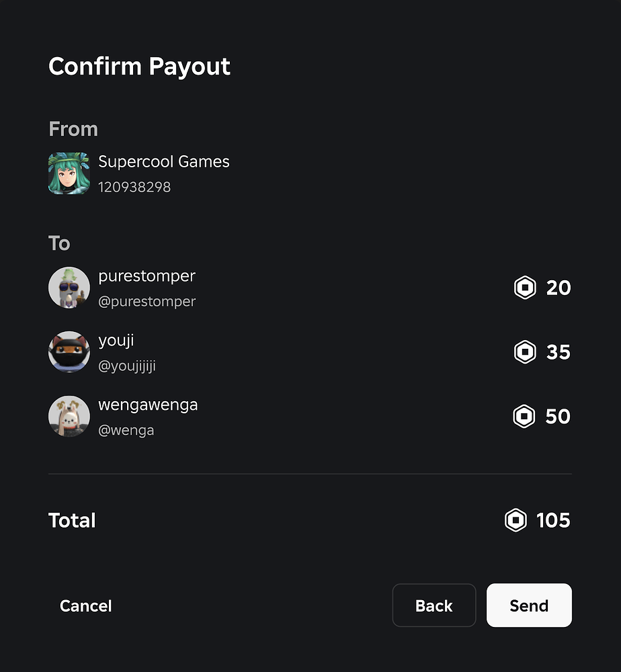Click the 35 payout amount for youji
Image resolution: width=621 pixels, height=672 pixels.
click(558, 351)
